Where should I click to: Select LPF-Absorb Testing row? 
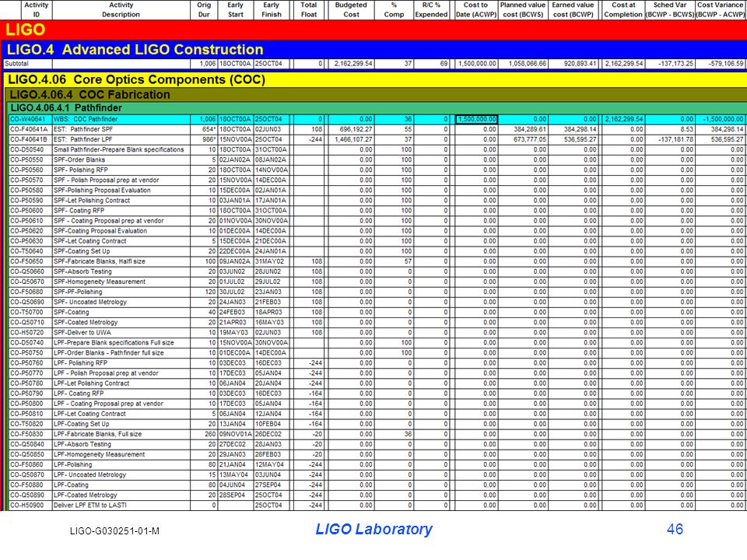[378, 444]
